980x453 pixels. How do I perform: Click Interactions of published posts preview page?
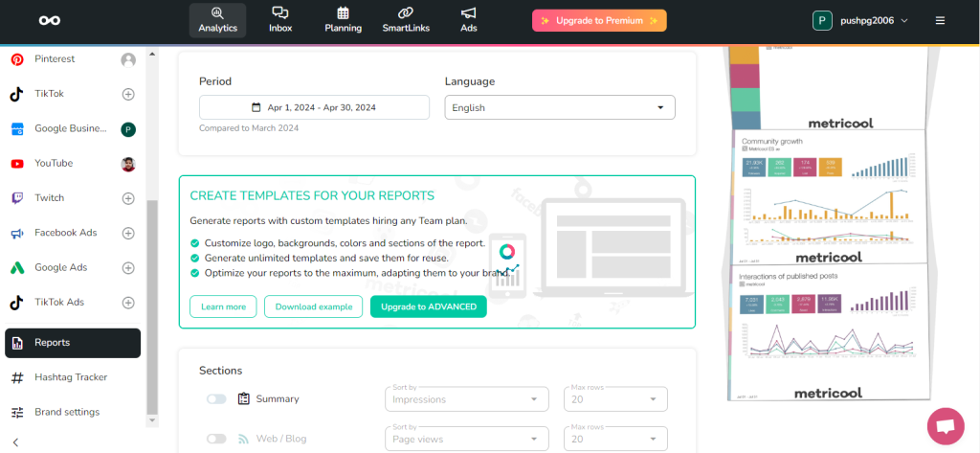pos(828,333)
